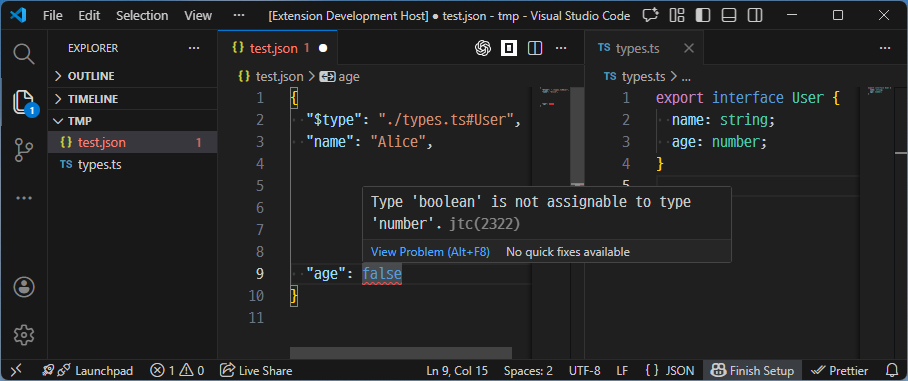This screenshot has height=381, width=908.
Task: Click Prettier status bar item
Action: pos(840,371)
